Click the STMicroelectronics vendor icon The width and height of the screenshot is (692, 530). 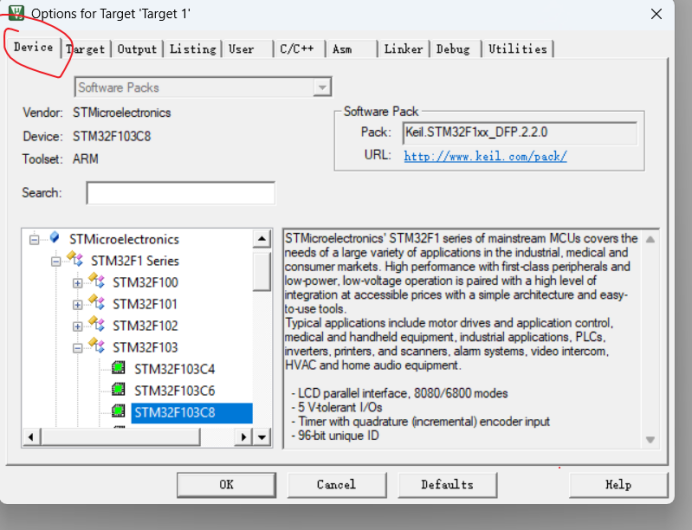tap(54, 237)
